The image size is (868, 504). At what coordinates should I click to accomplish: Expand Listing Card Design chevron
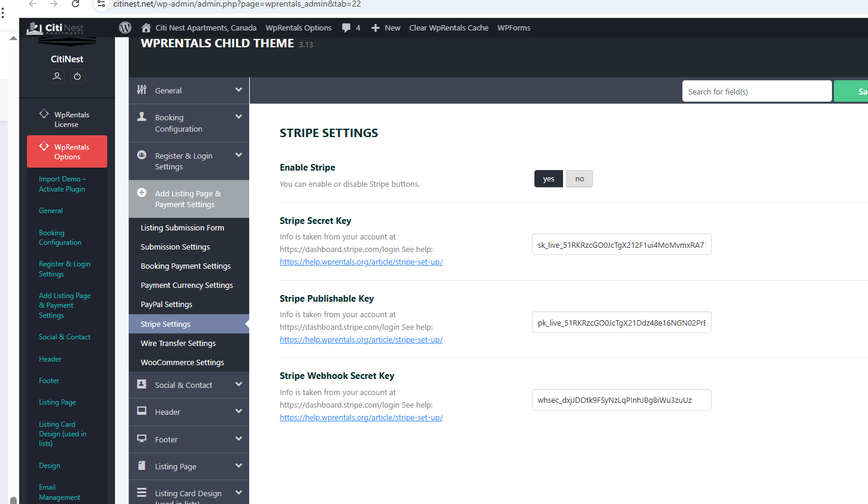238,493
